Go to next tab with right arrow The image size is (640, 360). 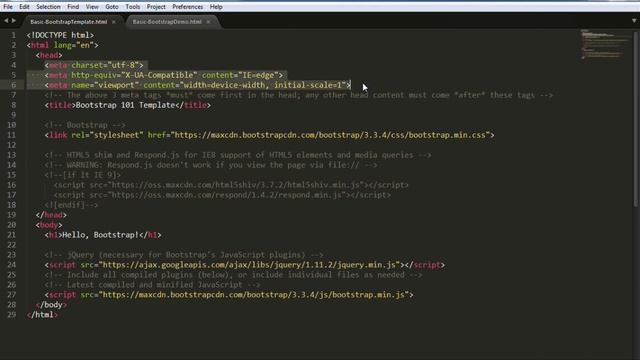pos(14,20)
